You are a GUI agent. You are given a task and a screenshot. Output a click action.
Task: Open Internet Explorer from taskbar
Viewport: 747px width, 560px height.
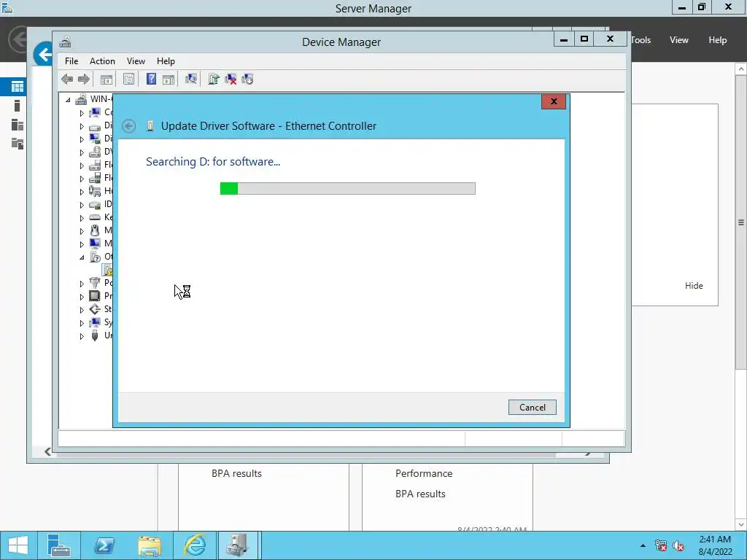(x=195, y=545)
